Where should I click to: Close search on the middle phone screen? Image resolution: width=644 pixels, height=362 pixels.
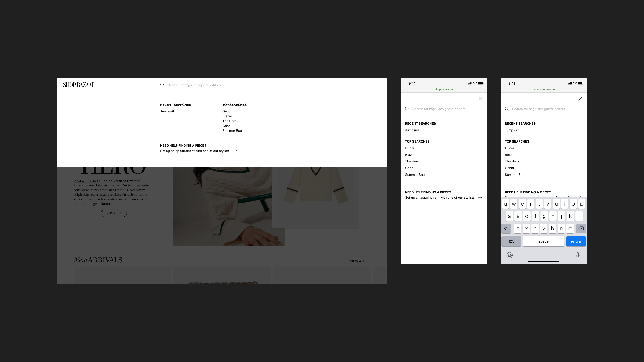[x=480, y=99]
